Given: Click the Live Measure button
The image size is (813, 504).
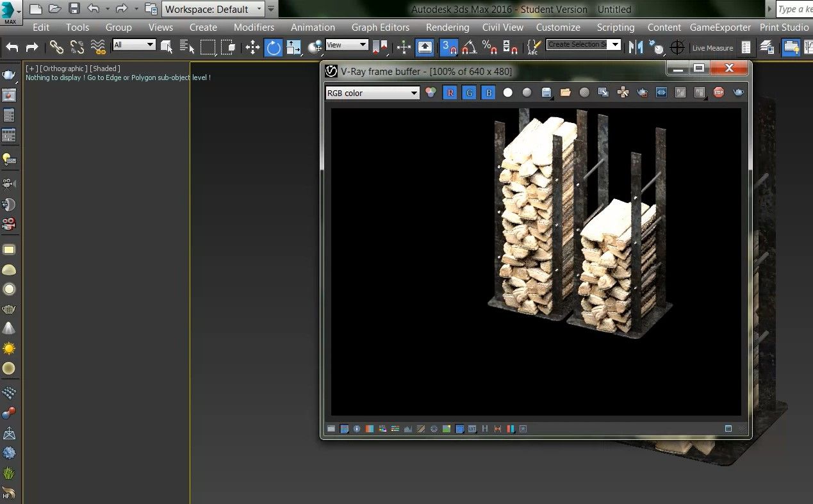Looking at the screenshot, I should [x=712, y=48].
